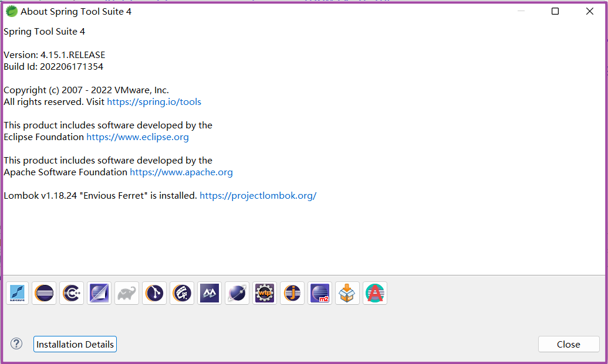Click the Close button
Screen dimensions: 608x364
[x=569, y=344]
